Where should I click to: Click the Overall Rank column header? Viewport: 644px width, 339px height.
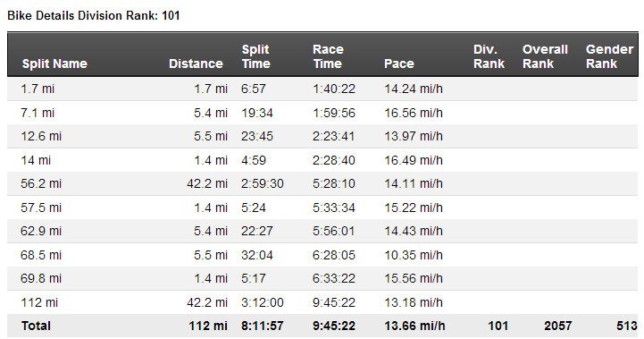pyautogui.click(x=545, y=56)
